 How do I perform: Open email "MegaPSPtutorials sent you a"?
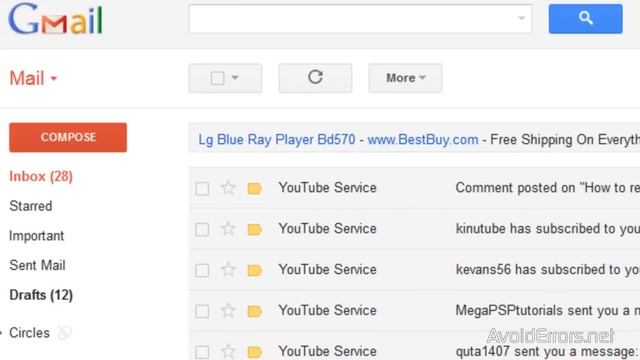click(547, 310)
